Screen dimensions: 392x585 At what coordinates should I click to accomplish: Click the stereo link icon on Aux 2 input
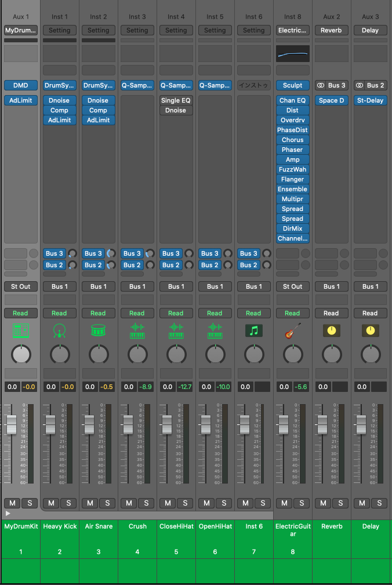[x=321, y=85]
